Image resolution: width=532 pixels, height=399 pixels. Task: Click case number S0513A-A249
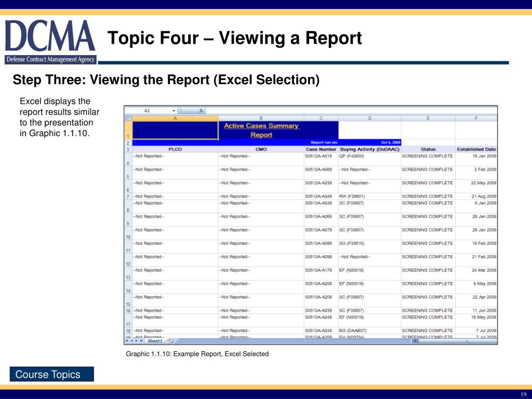(x=318, y=330)
